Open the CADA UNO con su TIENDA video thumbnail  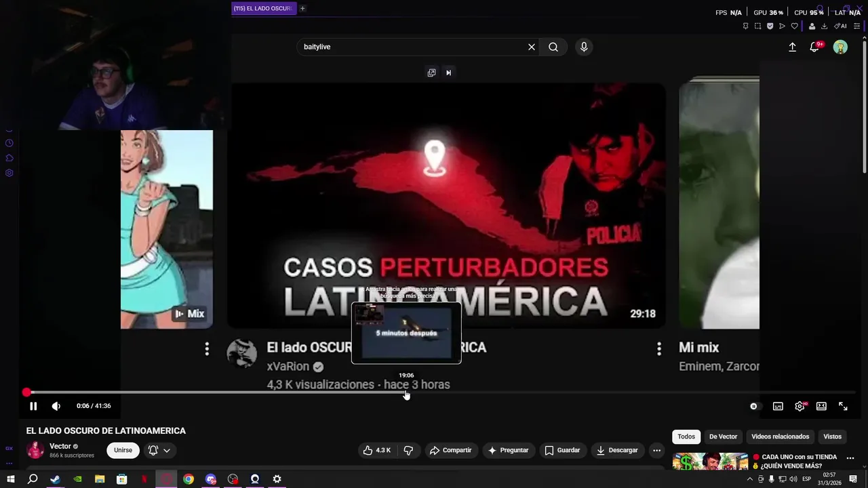point(710,461)
